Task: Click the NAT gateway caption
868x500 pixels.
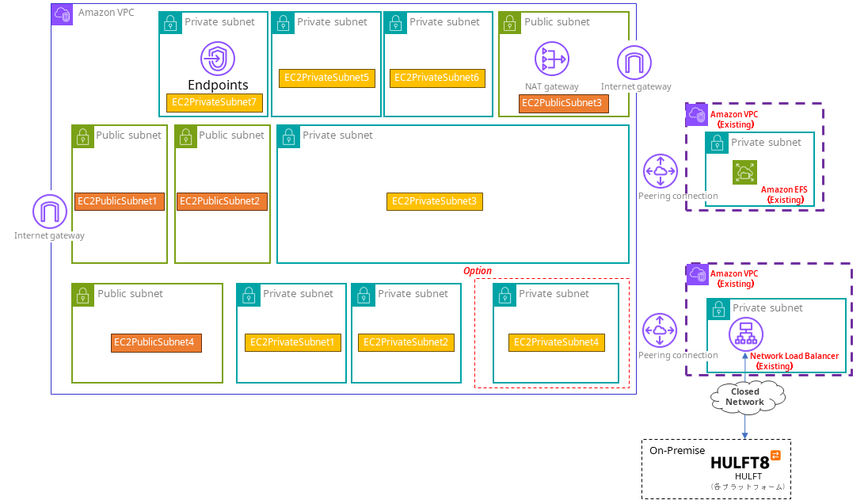Action: 552,86
